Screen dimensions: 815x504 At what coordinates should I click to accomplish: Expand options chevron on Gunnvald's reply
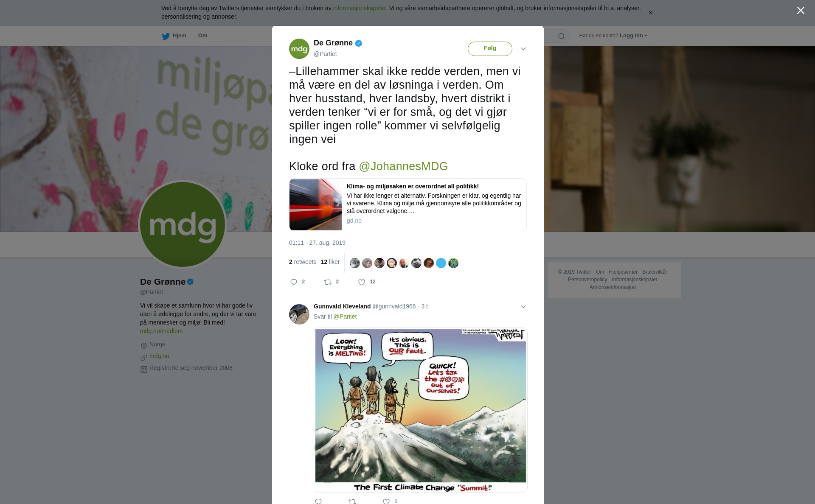[523, 307]
